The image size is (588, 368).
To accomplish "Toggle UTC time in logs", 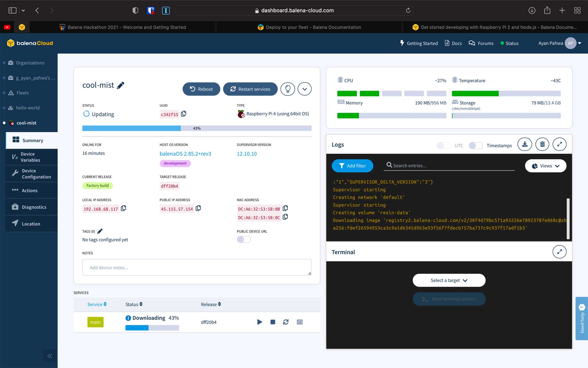I will [443, 145].
